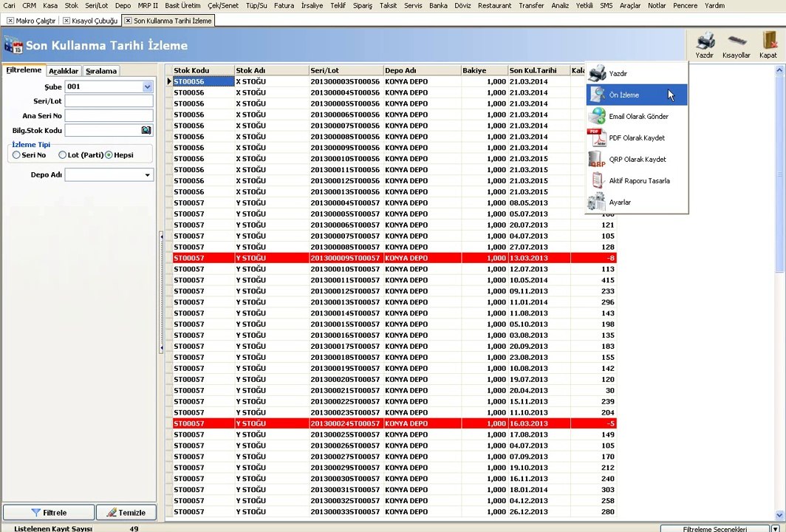This screenshot has width=786, height=532.
Task: Close the Son Kullanma Tarihi İzleme tab
Action: 128,21
